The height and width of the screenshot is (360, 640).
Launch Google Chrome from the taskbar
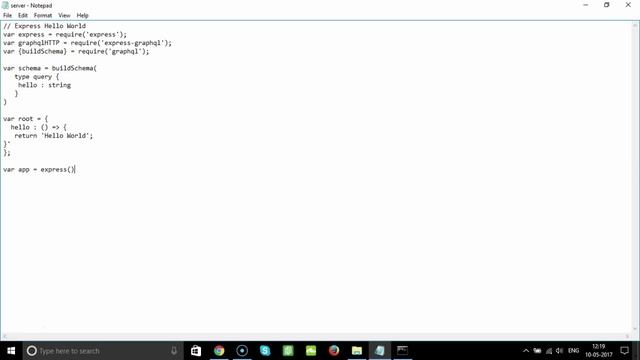point(219,351)
